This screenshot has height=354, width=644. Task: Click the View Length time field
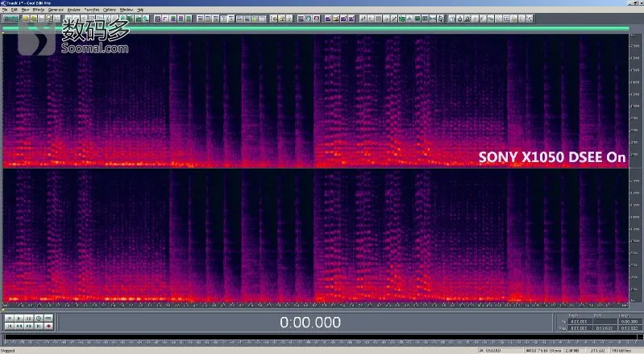(x=629, y=328)
